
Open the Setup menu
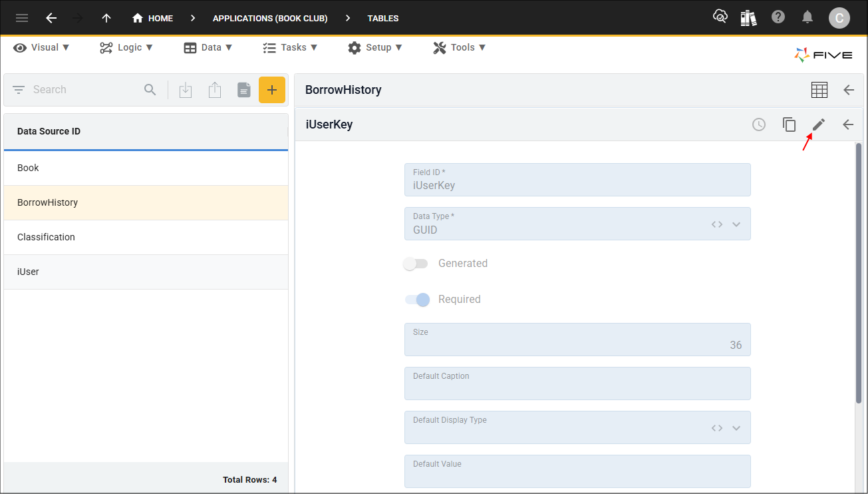pos(375,47)
